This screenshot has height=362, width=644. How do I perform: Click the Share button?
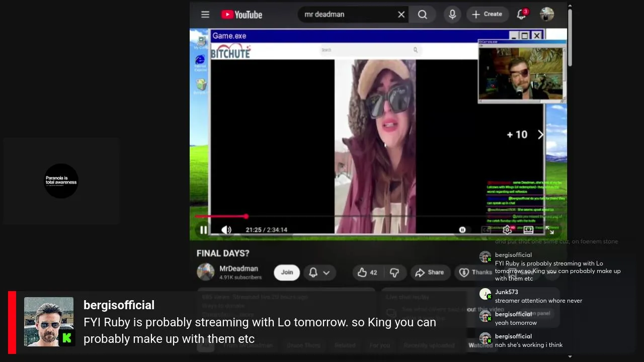pyautogui.click(x=430, y=272)
